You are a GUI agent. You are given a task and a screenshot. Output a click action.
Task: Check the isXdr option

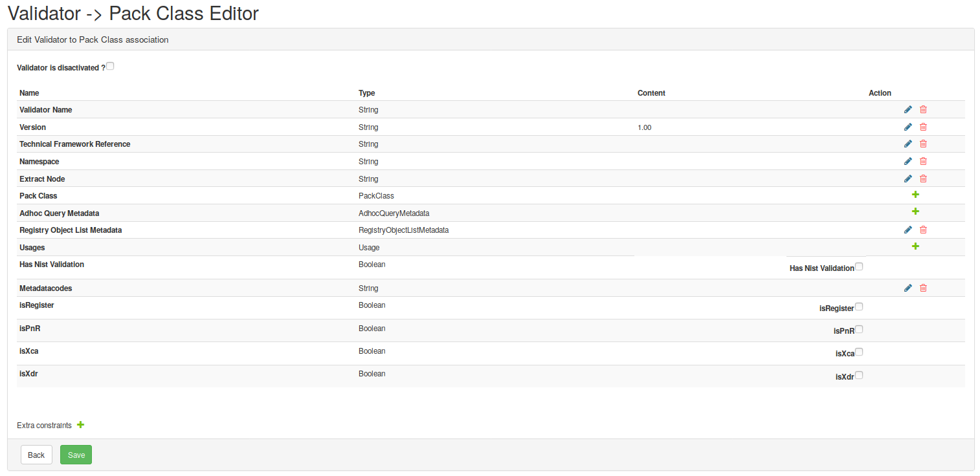859,375
